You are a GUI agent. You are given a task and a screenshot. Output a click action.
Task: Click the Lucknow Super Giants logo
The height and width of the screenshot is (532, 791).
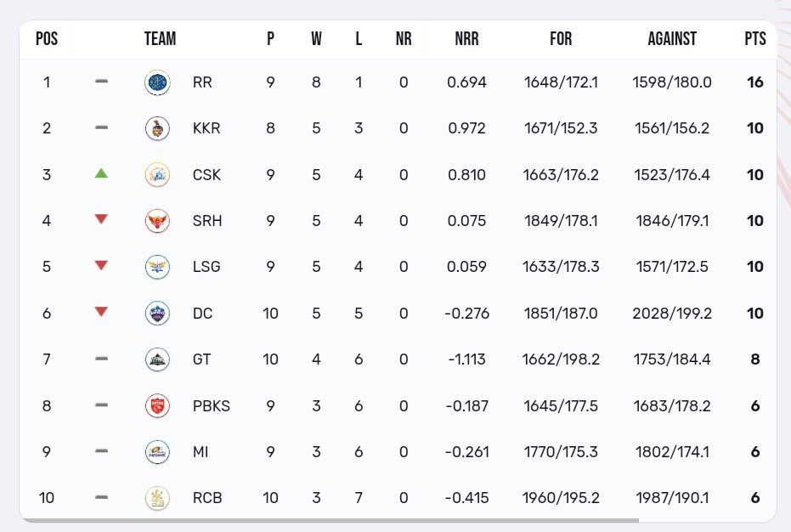(157, 266)
